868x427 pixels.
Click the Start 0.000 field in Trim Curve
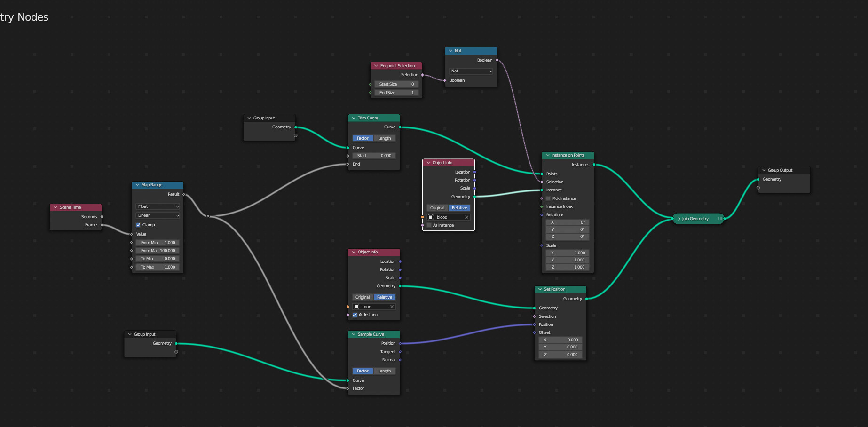coord(374,156)
